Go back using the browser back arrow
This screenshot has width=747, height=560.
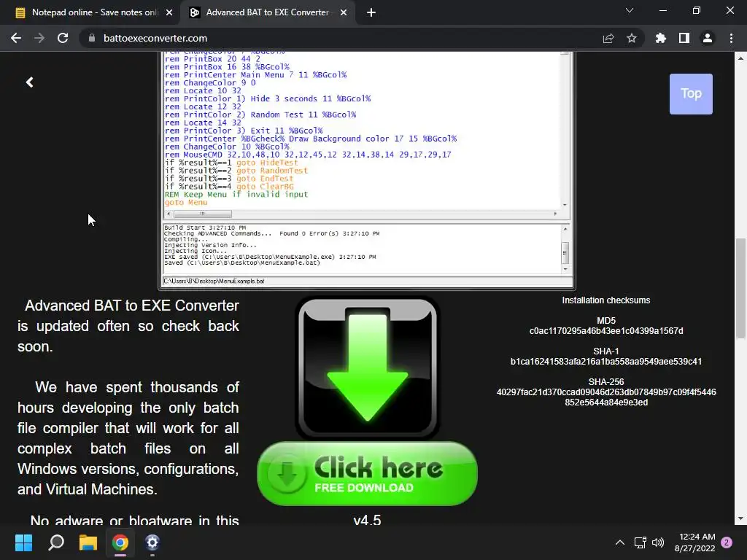(x=16, y=38)
